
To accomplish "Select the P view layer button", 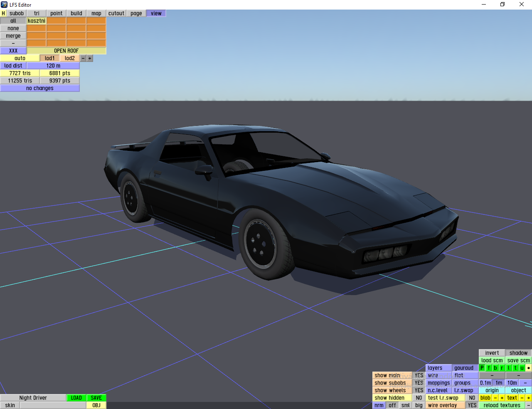I will 482,368.
